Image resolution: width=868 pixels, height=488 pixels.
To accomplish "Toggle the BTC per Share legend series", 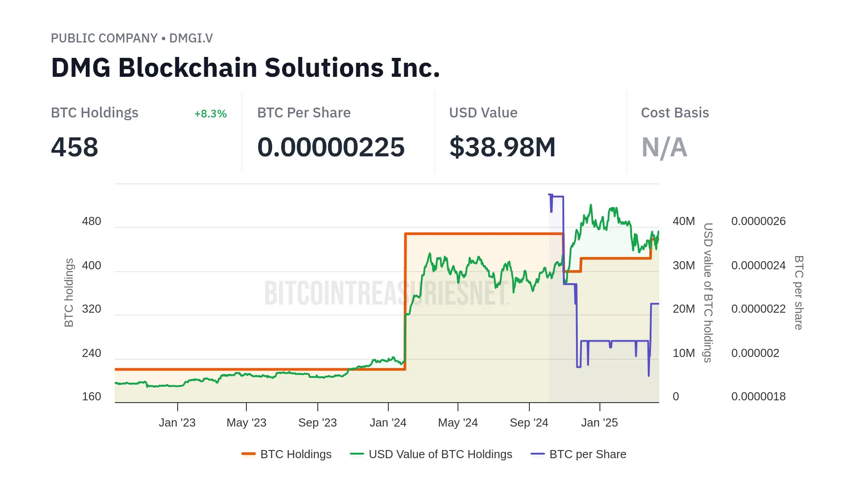I will click(587, 454).
